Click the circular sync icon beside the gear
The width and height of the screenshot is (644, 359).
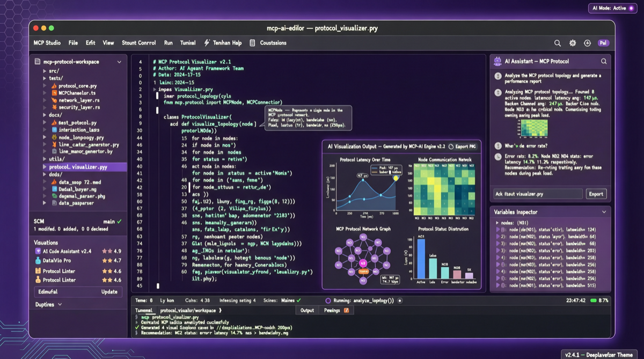click(x=587, y=43)
